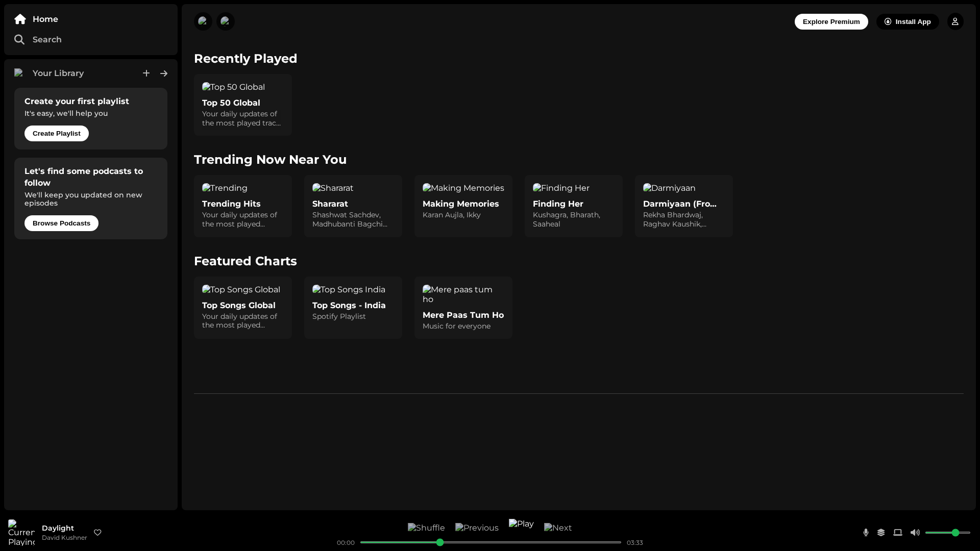Click the Create Playlist button
The height and width of the screenshot is (551, 980).
click(57, 133)
